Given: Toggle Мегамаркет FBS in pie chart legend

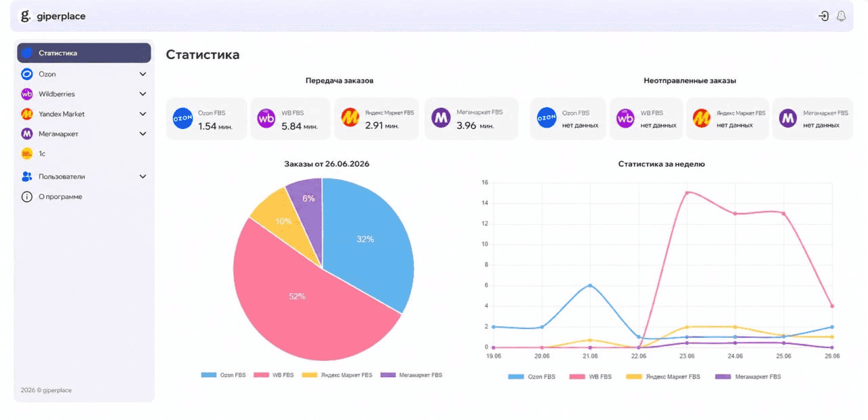Looking at the screenshot, I should (411, 375).
